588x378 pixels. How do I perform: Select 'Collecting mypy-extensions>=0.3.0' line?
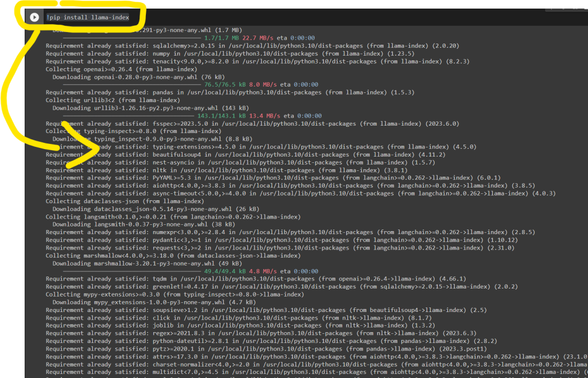click(x=175, y=294)
